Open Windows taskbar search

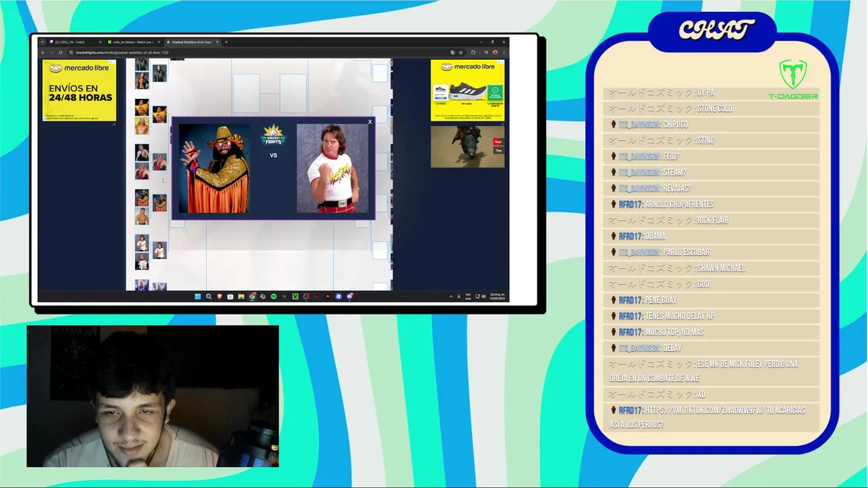[209, 296]
